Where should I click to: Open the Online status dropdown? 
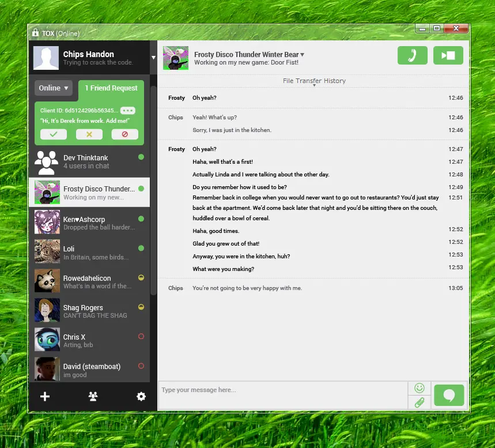click(x=54, y=88)
